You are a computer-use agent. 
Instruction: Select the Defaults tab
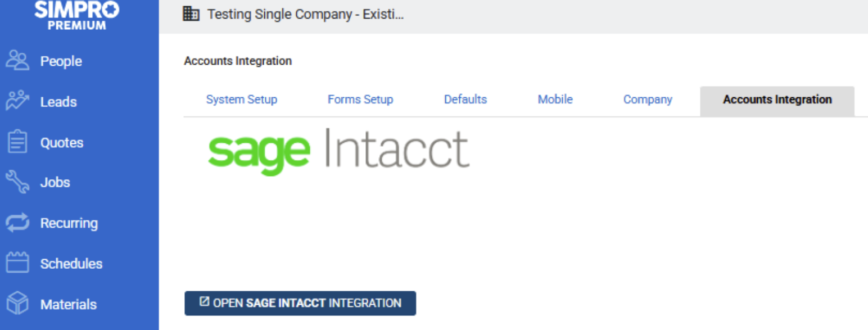465,100
